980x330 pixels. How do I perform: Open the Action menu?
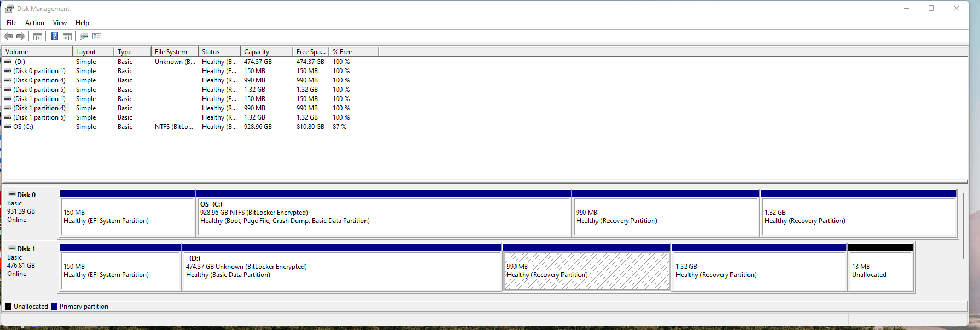pyautogui.click(x=34, y=23)
